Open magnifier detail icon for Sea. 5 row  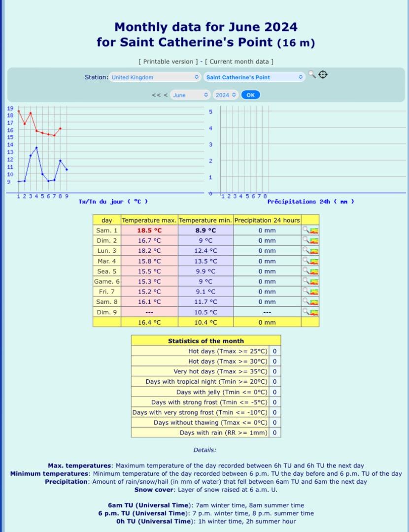tap(306, 271)
